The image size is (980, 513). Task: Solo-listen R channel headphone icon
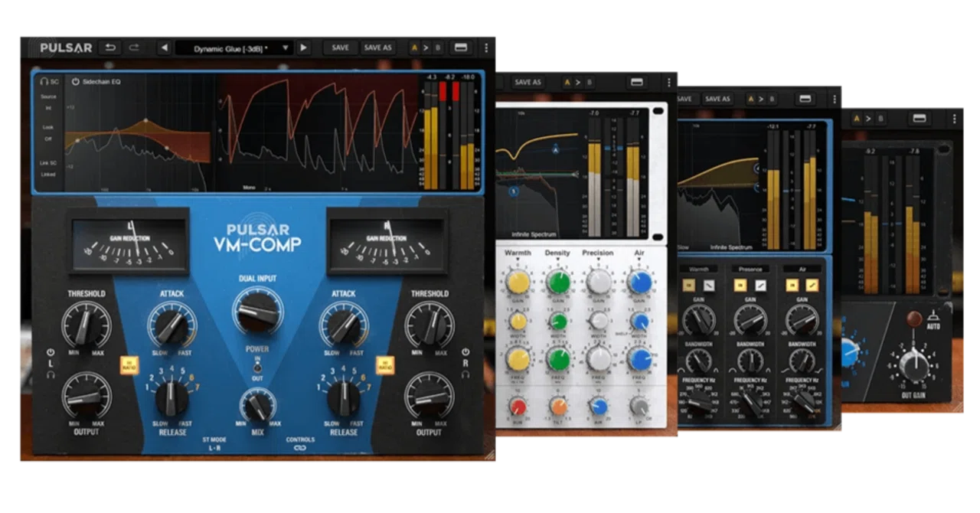(464, 375)
